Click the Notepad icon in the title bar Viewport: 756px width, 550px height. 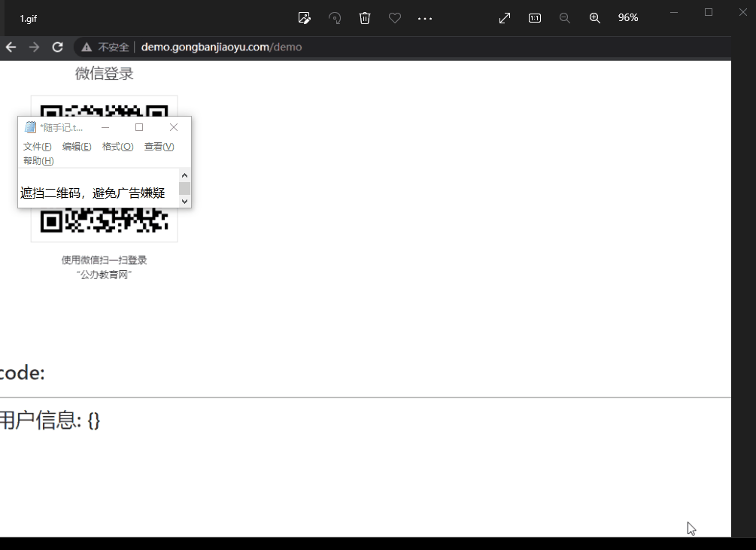click(x=30, y=127)
